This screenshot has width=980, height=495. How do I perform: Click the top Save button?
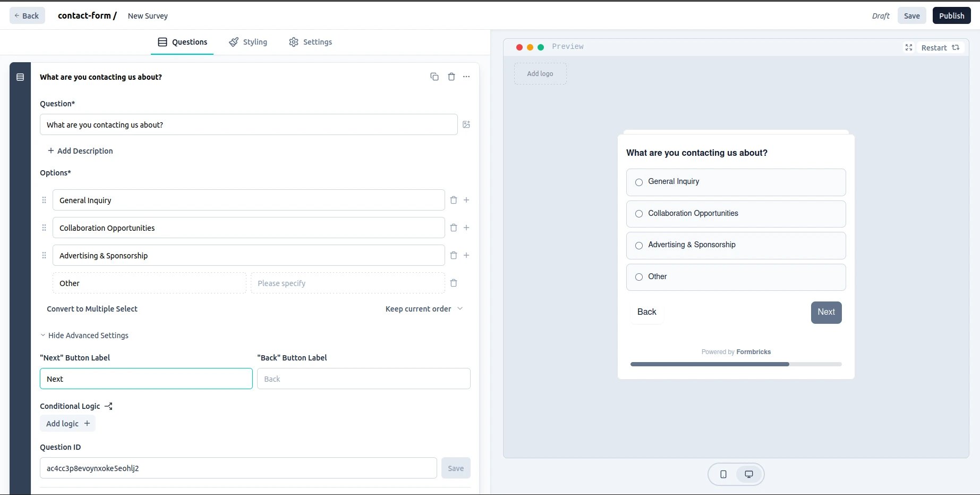(912, 15)
